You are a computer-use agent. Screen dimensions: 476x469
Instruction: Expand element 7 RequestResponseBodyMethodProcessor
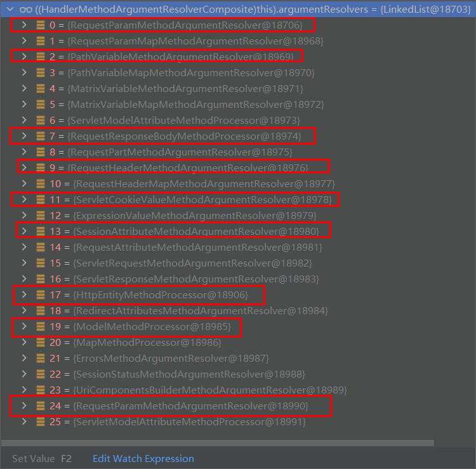coord(24,136)
